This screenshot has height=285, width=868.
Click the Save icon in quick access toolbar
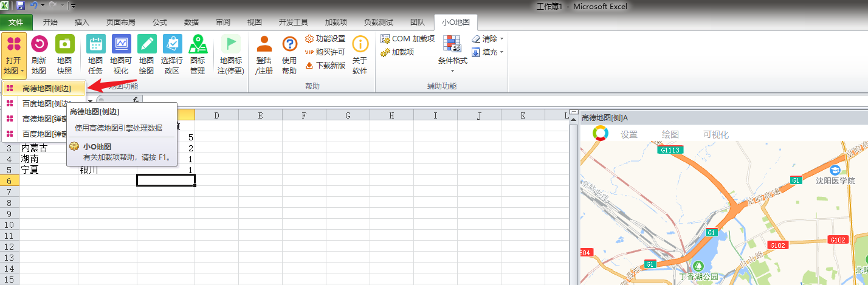point(21,6)
